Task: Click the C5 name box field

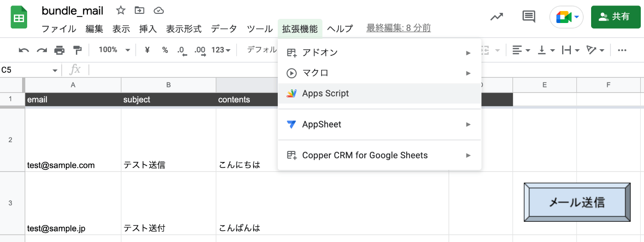Action: (x=25, y=70)
